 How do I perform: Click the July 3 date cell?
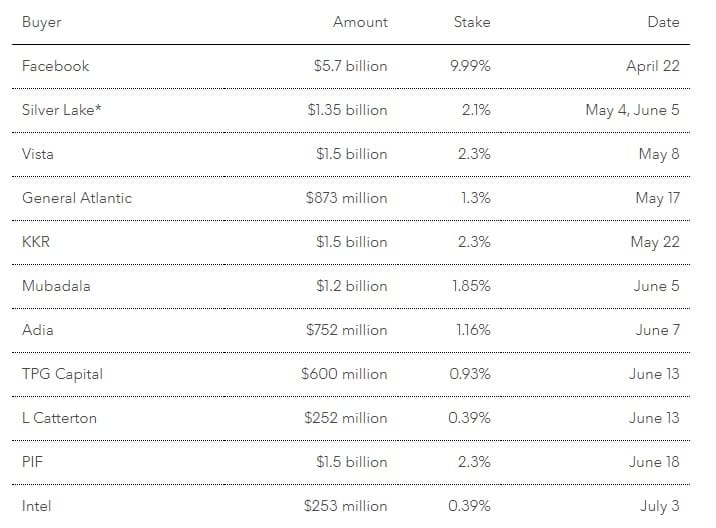[659, 506]
